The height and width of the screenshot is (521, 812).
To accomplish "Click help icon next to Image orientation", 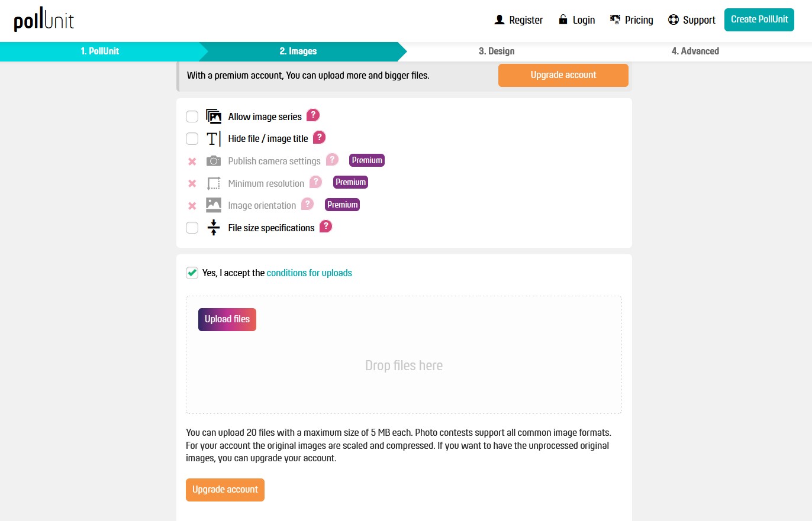I will pyautogui.click(x=308, y=204).
